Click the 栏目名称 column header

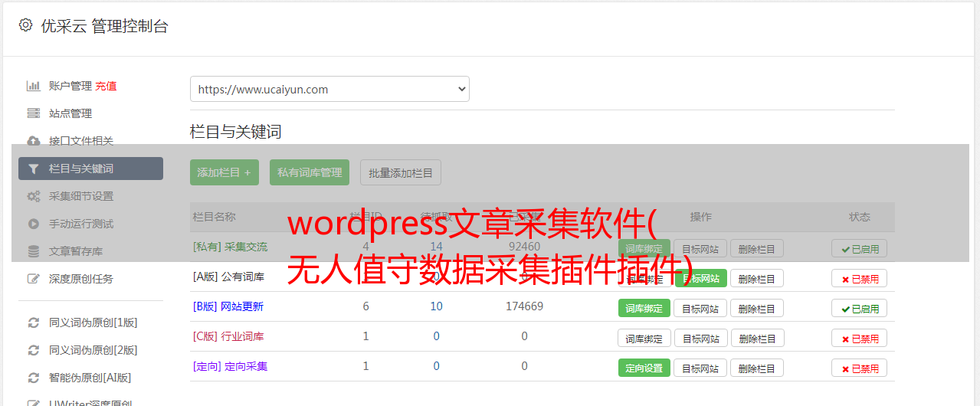(214, 217)
